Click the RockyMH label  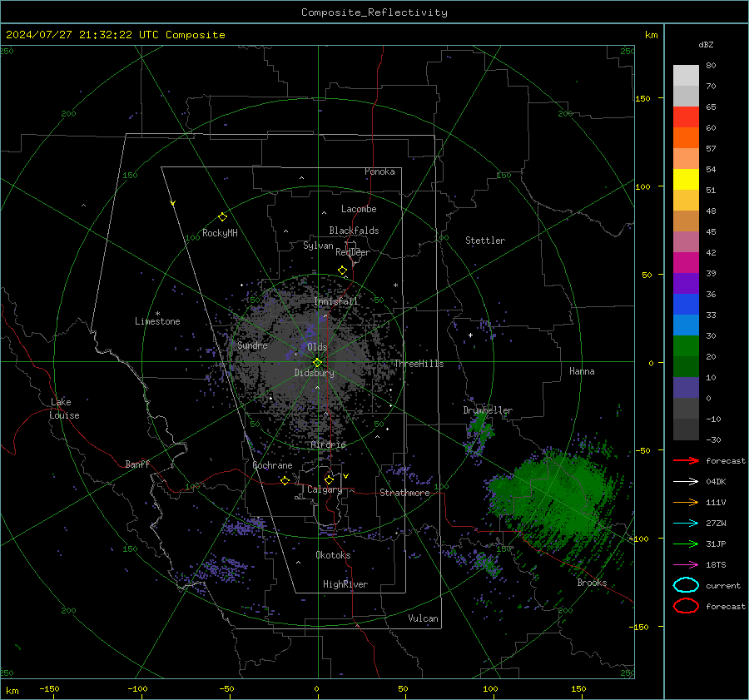coord(220,233)
